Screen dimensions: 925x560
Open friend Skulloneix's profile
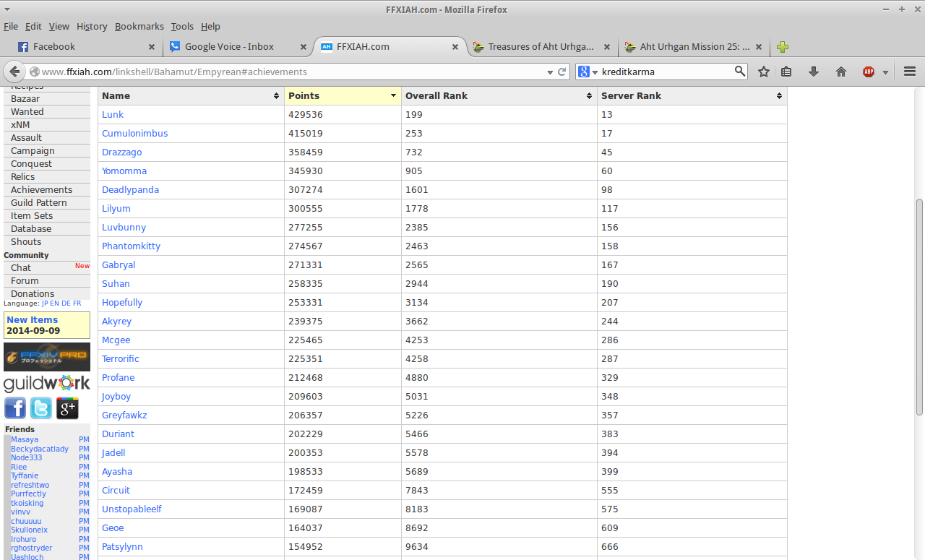click(x=29, y=530)
